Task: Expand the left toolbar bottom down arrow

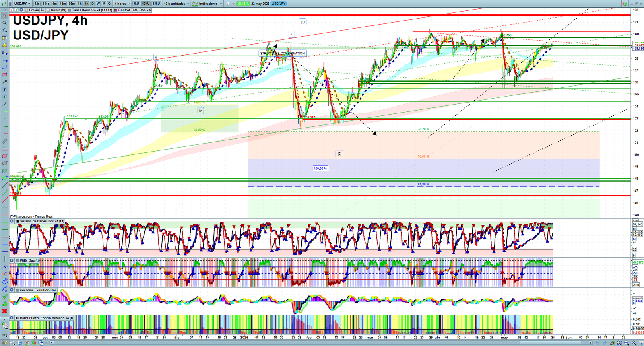Action: coord(4,319)
